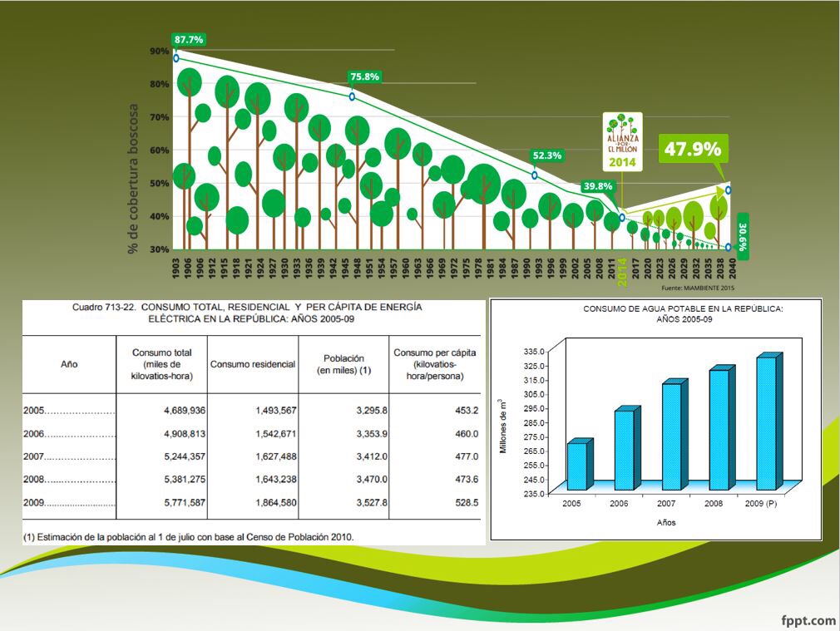The image size is (840, 631).
Task: Click the Consumo residencial column header
Action: point(253,364)
